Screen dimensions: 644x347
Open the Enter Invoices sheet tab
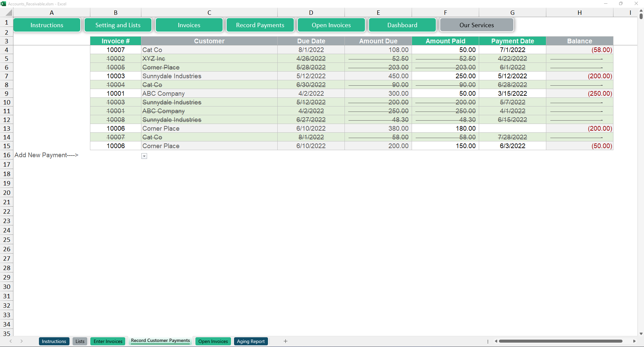(108, 341)
